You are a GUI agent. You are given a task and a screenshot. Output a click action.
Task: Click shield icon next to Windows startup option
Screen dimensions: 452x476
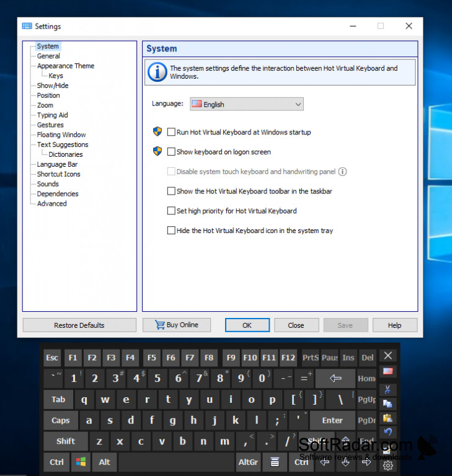(x=157, y=131)
